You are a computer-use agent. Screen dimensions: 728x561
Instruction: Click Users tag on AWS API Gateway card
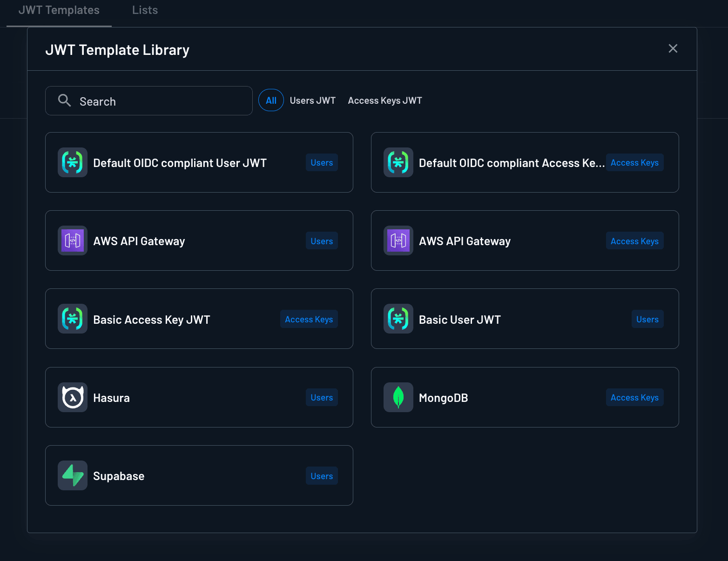322,241
